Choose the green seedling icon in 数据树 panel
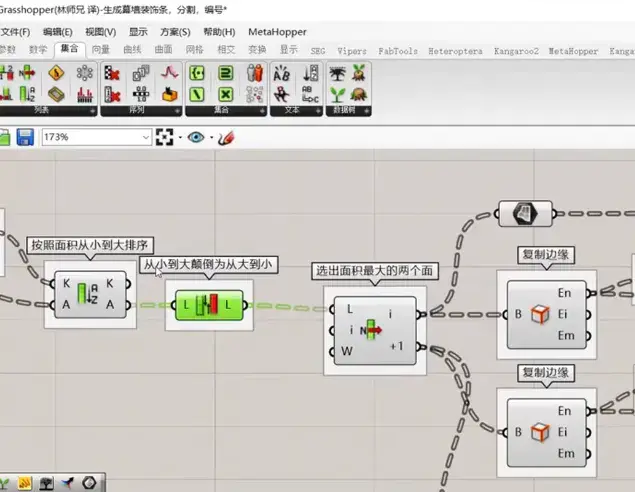 click(x=337, y=94)
